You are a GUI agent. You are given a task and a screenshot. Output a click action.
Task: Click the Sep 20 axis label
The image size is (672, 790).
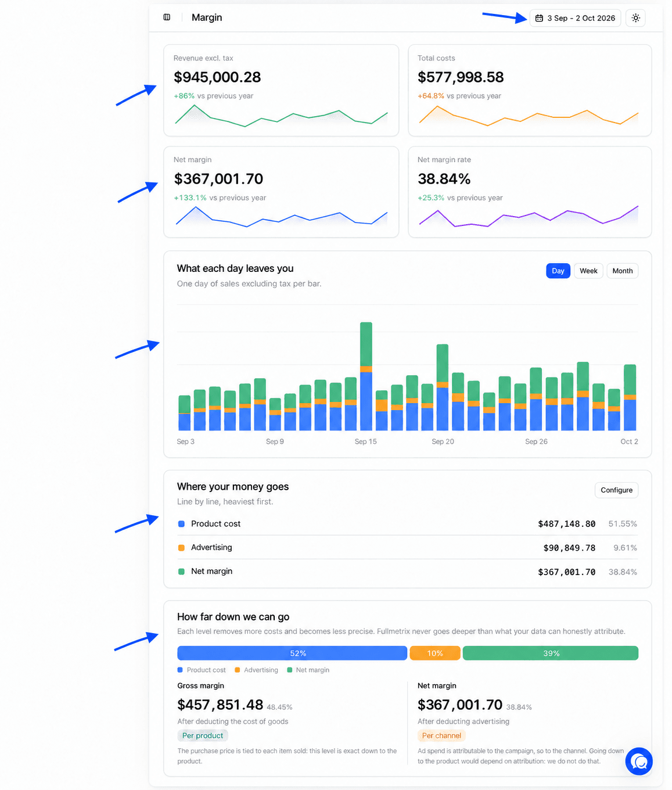click(443, 441)
